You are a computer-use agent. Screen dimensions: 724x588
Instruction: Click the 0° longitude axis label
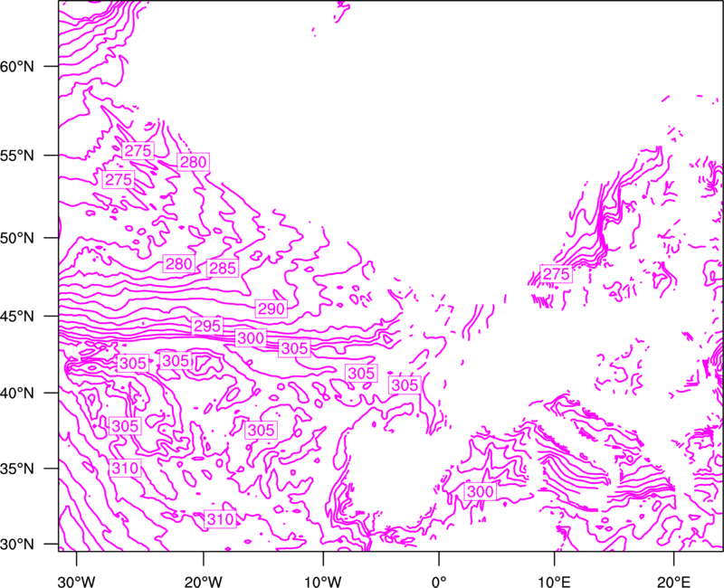[439, 582]
